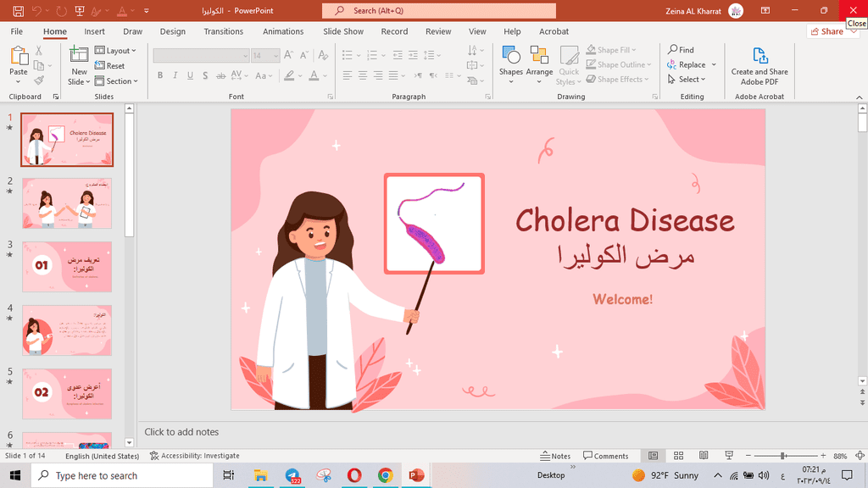Viewport: 868px width, 488px height.
Task: Switch to Reading View icon
Action: coord(704,455)
